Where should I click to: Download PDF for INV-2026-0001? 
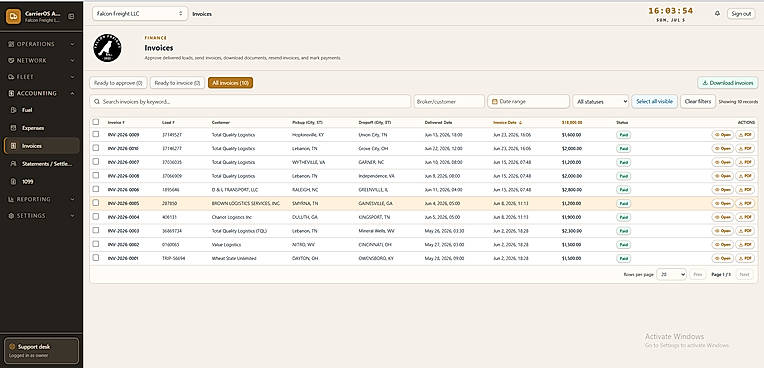tap(745, 258)
